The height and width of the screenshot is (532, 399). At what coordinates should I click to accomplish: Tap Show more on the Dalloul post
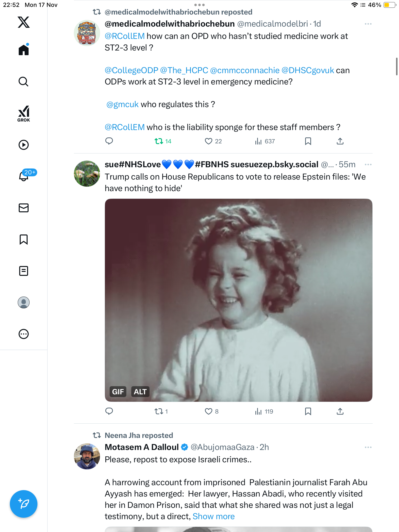[x=214, y=516]
